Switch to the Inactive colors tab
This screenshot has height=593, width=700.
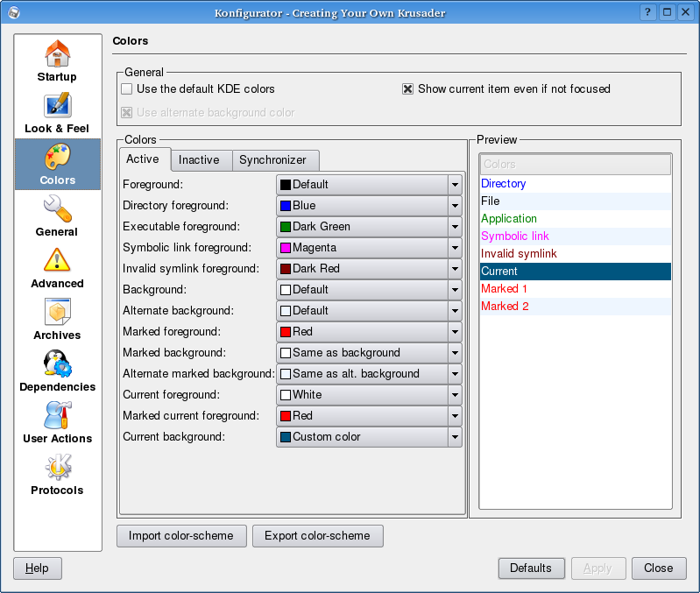click(202, 160)
